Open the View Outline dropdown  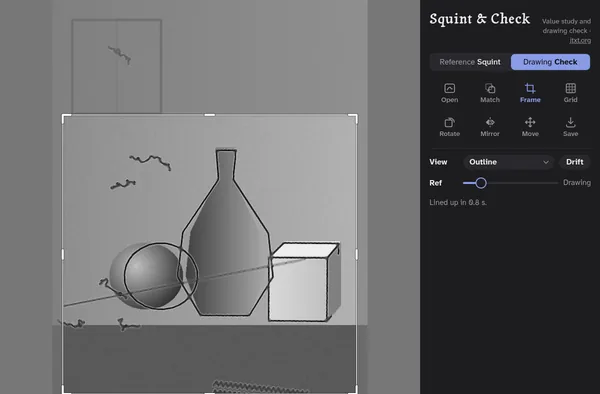click(509, 162)
